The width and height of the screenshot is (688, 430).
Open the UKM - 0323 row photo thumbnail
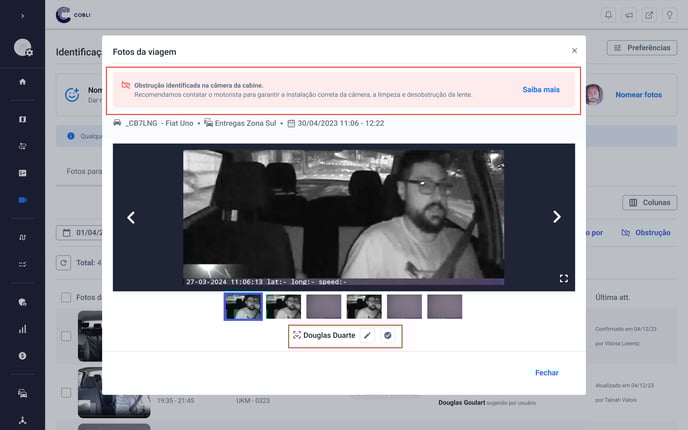click(114, 393)
